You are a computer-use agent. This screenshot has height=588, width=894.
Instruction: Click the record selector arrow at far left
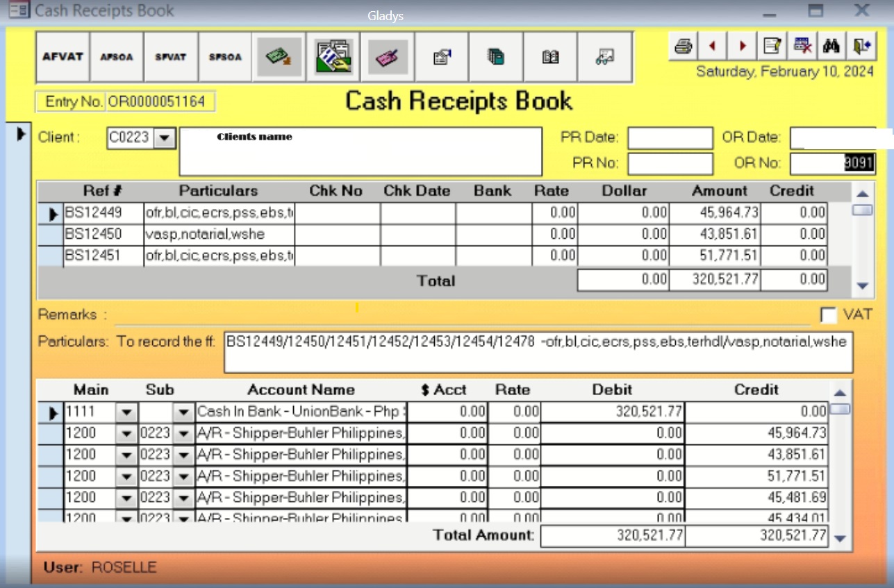click(x=19, y=133)
